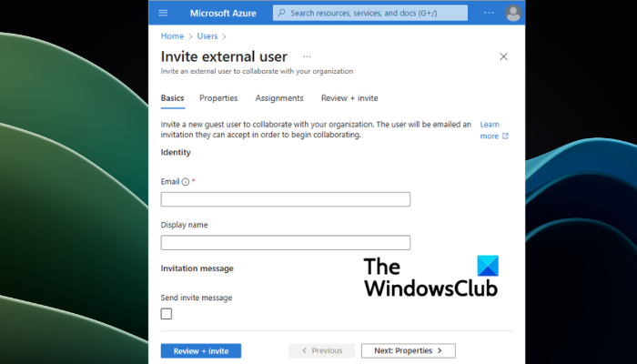This screenshot has height=364, width=637.
Task: Focus the Search resources, services, and docs box
Action: pos(370,13)
